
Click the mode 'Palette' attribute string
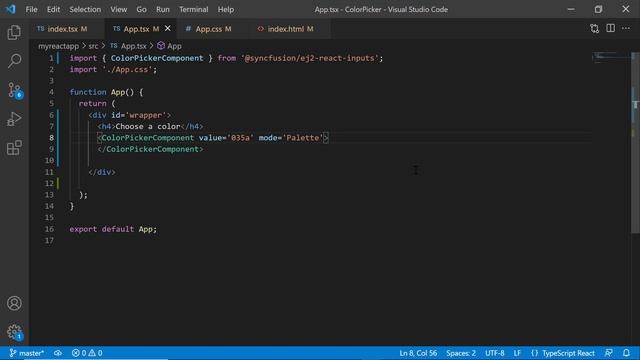(x=303, y=138)
